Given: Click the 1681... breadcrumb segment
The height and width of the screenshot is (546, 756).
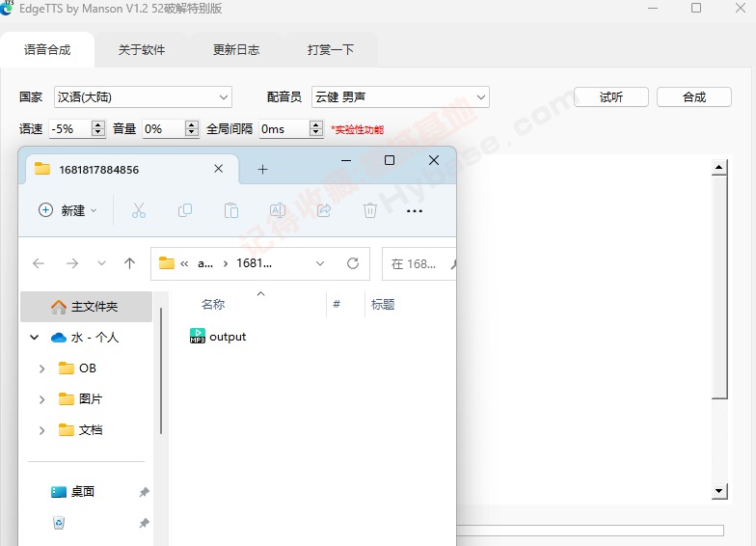Looking at the screenshot, I should tap(255, 263).
